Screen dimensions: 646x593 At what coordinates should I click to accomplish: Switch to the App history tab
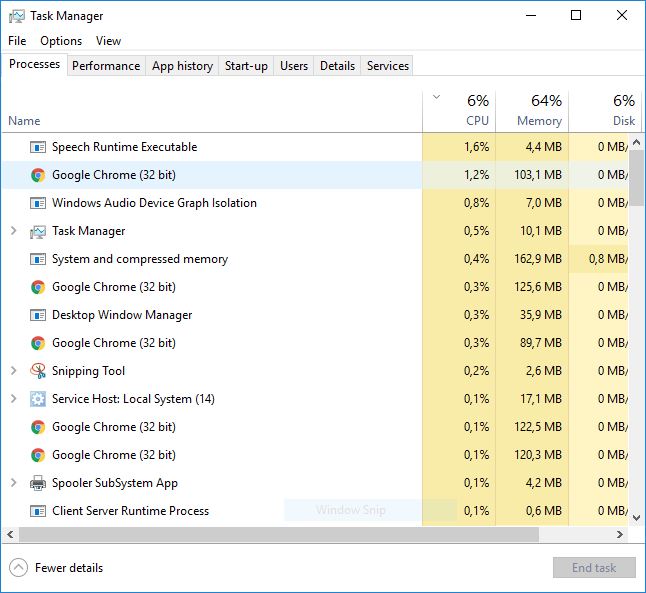(x=182, y=66)
